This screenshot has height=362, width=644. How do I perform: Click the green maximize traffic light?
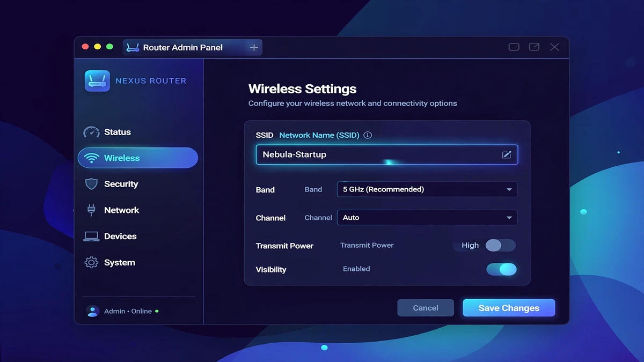109,47
